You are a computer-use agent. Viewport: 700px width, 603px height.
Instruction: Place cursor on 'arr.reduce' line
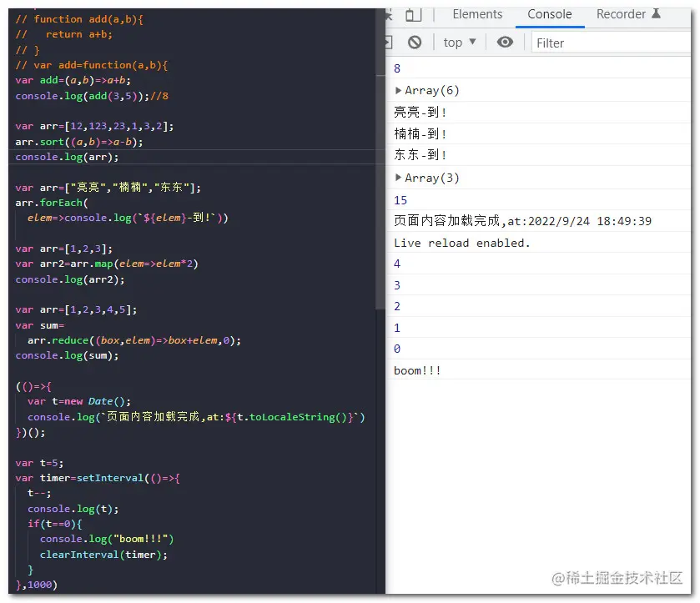(x=134, y=340)
